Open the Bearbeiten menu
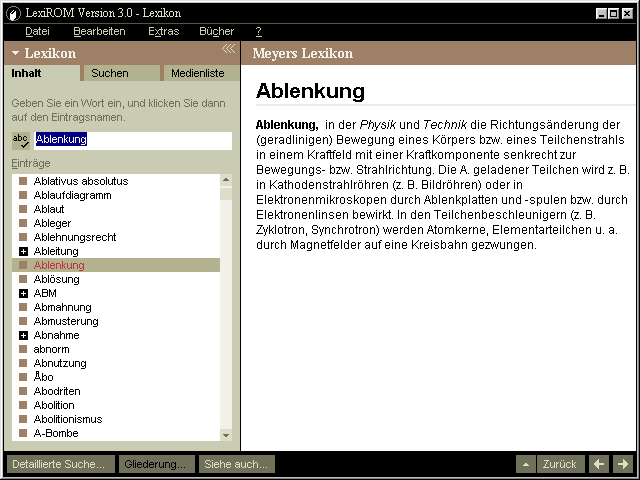Viewport: 640px width, 480px height. [x=99, y=32]
